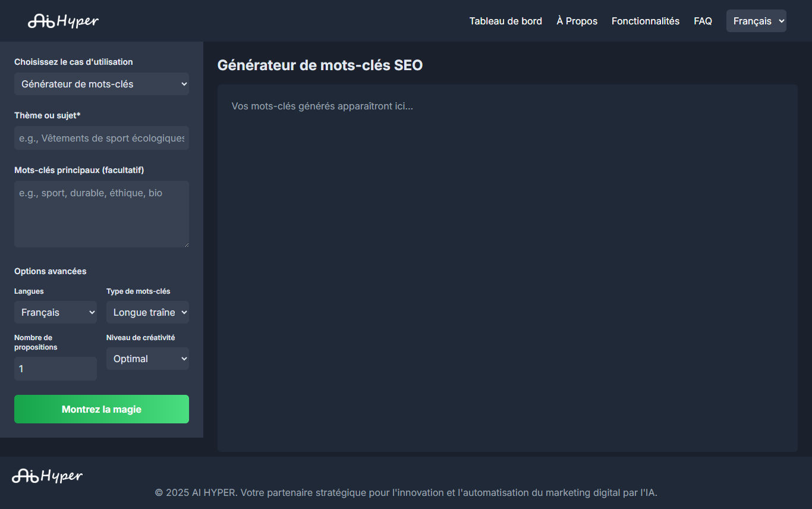Click the Langues label
The image size is (812, 509).
click(x=29, y=291)
